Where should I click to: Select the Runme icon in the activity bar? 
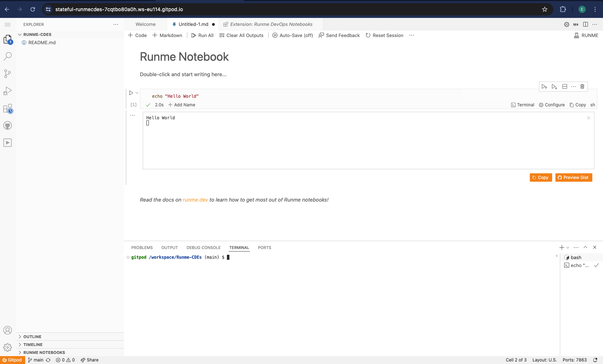click(x=8, y=142)
